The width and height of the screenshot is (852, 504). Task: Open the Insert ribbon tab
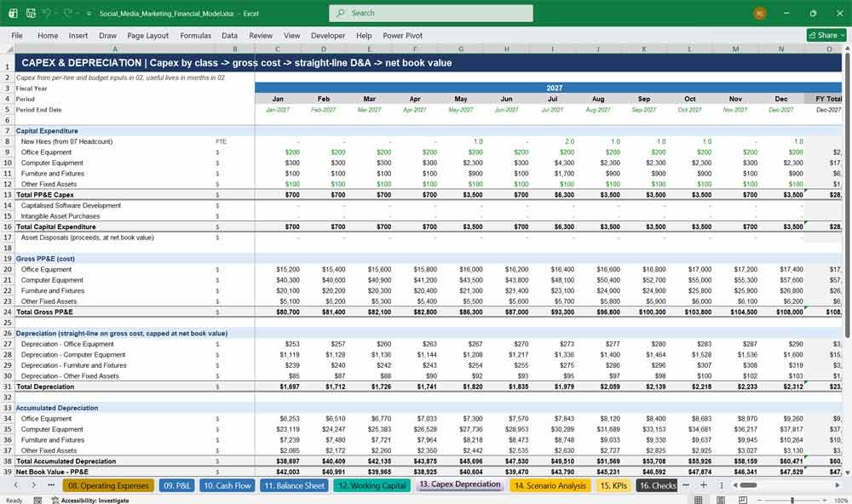pyautogui.click(x=78, y=35)
